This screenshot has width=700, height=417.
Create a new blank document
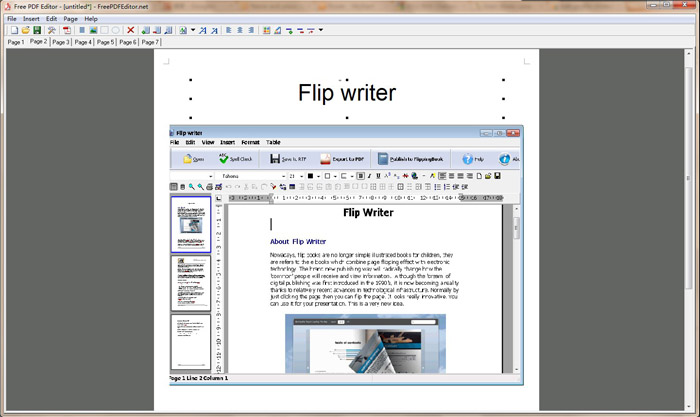14,30
